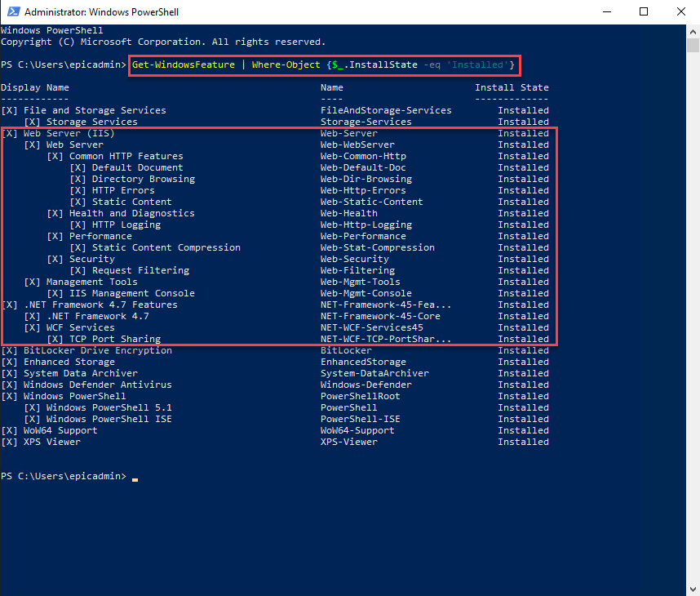Click the 'Name' column header
This screenshot has height=596, width=700.
tap(332, 87)
